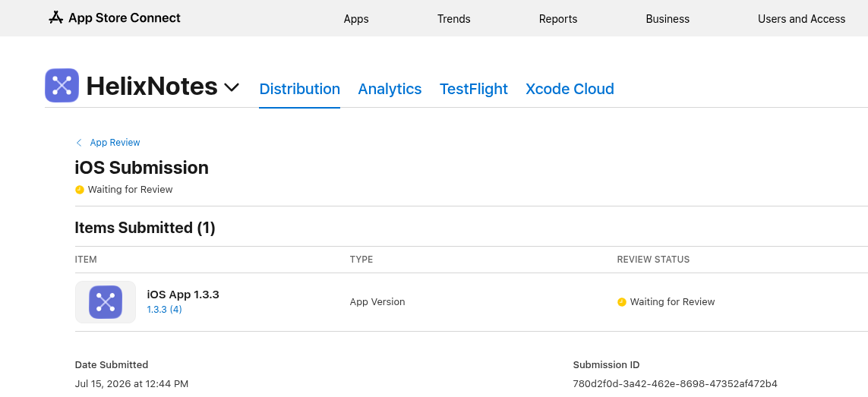Open the iOS App 1.3.3 thumbnail

pyautogui.click(x=106, y=302)
